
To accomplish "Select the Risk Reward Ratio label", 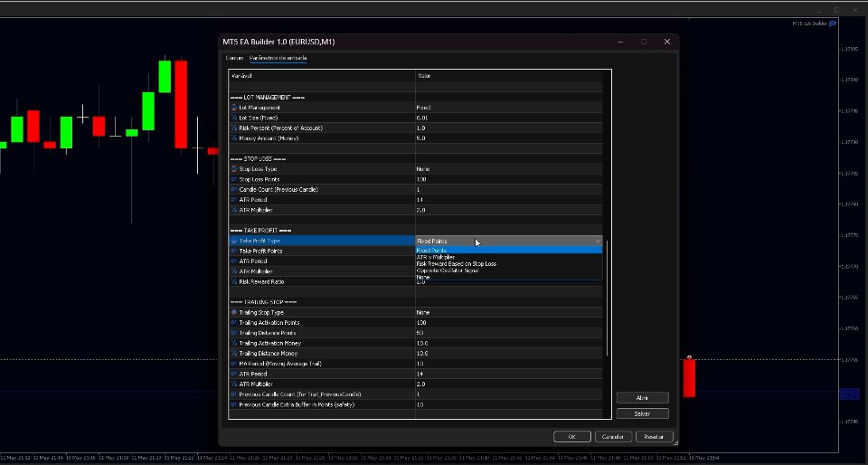I will click(x=261, y=281).
